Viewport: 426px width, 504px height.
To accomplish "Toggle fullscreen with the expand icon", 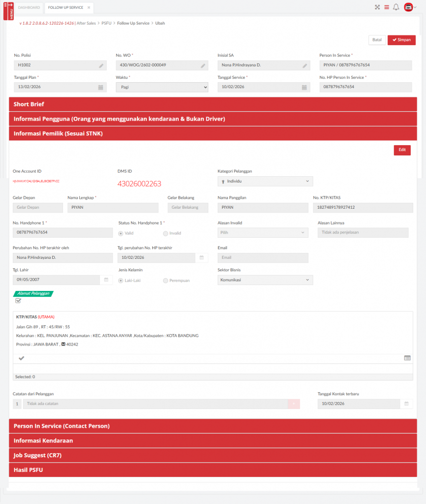I will [377, 7].
